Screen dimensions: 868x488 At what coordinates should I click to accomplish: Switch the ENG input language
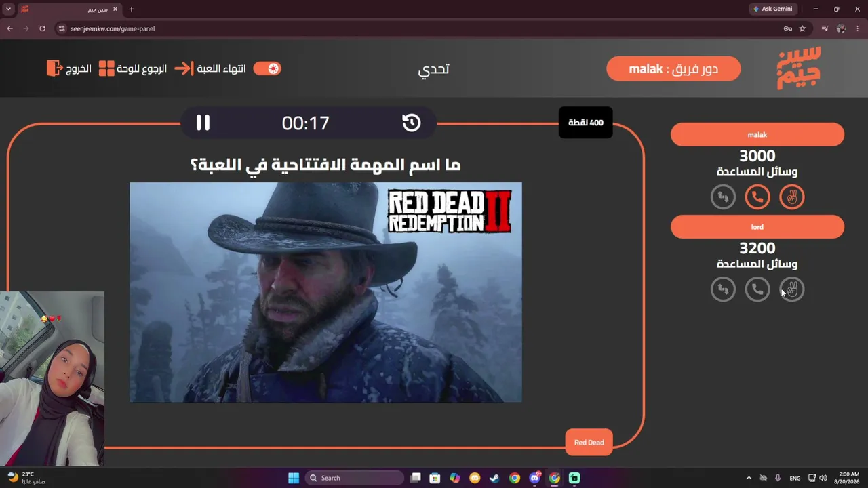pos(795,478)
